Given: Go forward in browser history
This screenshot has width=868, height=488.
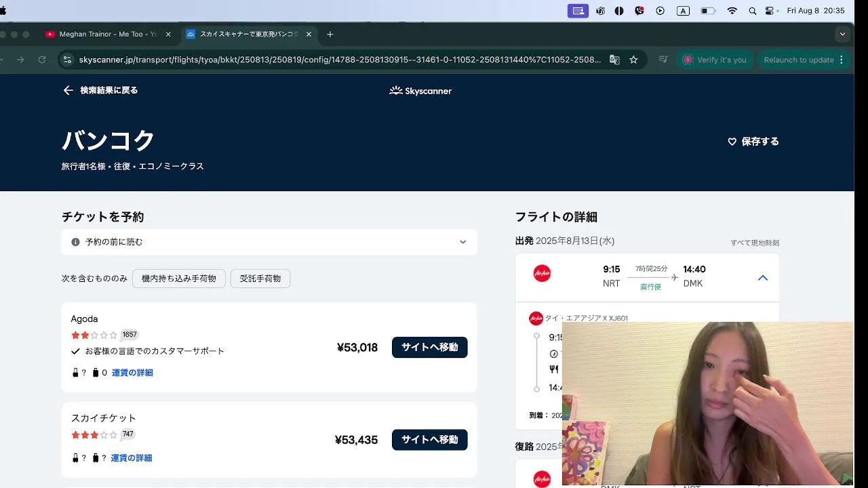Looking at the screenshot, I should [20, 60].
